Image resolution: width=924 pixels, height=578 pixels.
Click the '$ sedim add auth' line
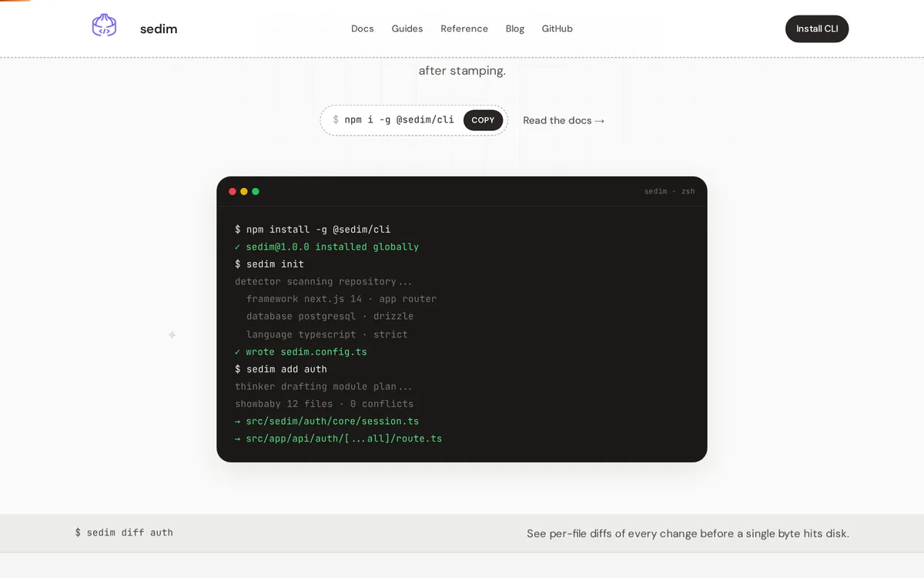281,369
